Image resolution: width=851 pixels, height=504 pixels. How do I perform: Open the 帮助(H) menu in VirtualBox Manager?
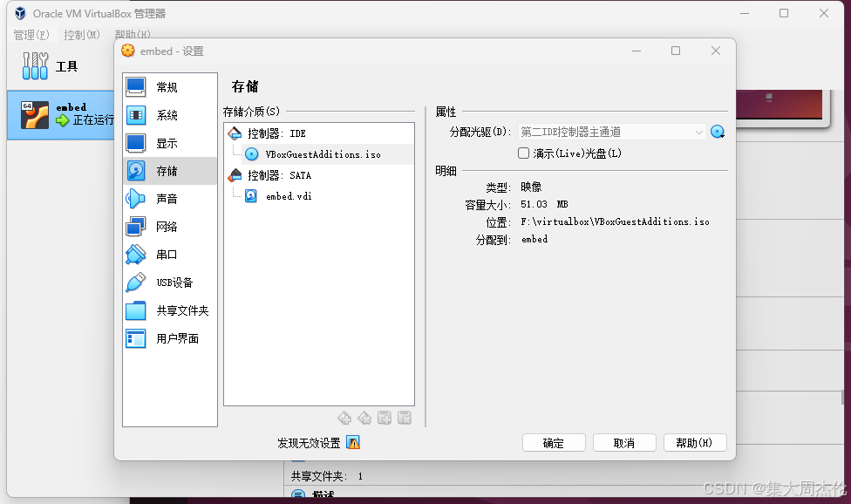(x=133, y=34)
